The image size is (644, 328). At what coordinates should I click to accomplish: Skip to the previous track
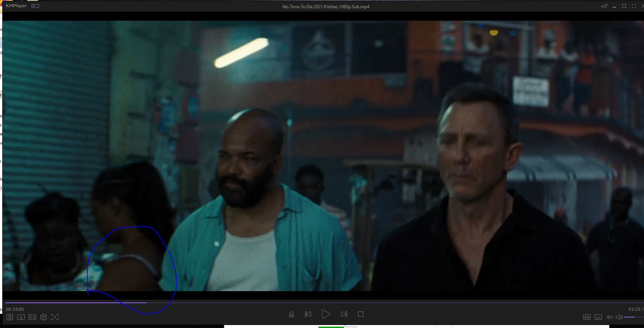click(x=308, y=314)
